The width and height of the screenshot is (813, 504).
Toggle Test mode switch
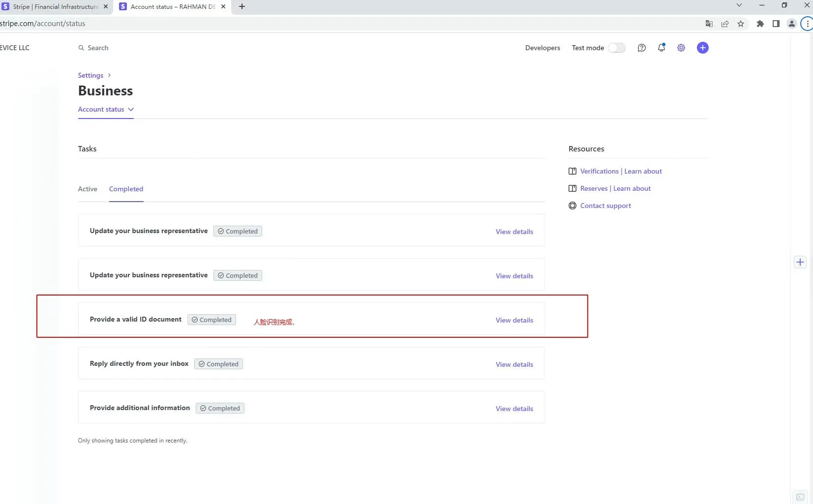617,48
